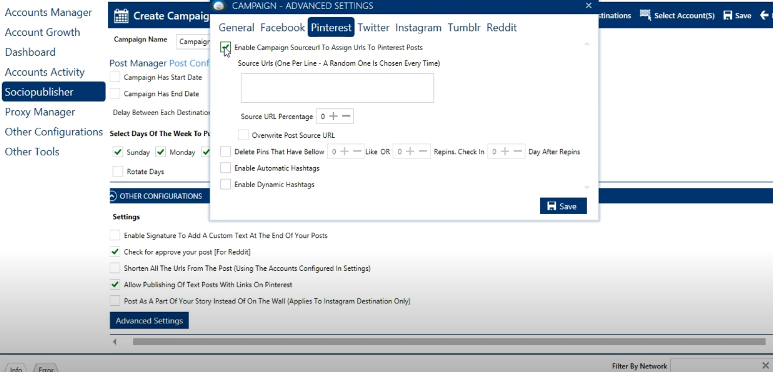773x372 pixels.
Task: Click the dialog's scroll-down arrow
Action: (x=587, y=187)
